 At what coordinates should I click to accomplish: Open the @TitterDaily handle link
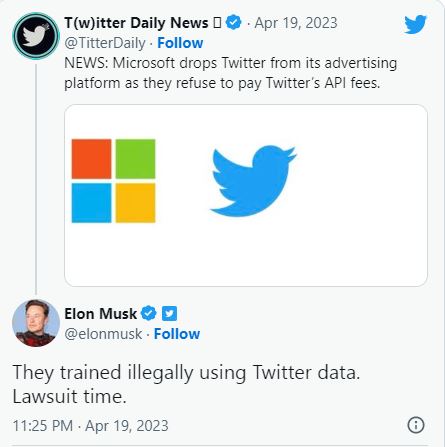point(105,43)
